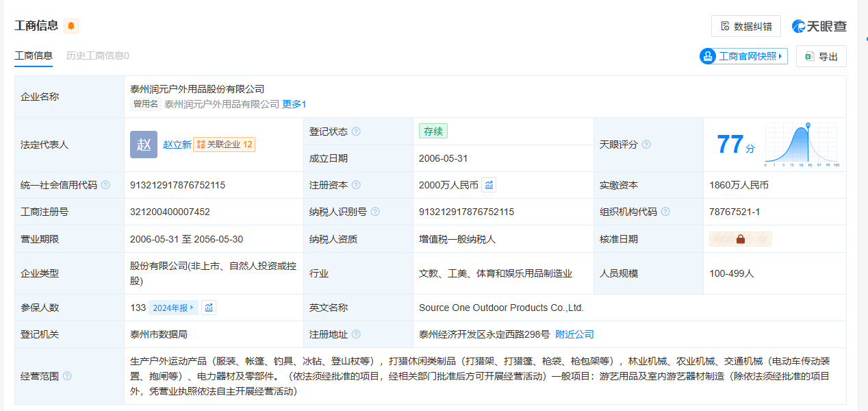Click the help icon beside 纳税人识别号
The height and width of the screenshot is (411, 868).
pyautogui.click(x=375, y=212)
